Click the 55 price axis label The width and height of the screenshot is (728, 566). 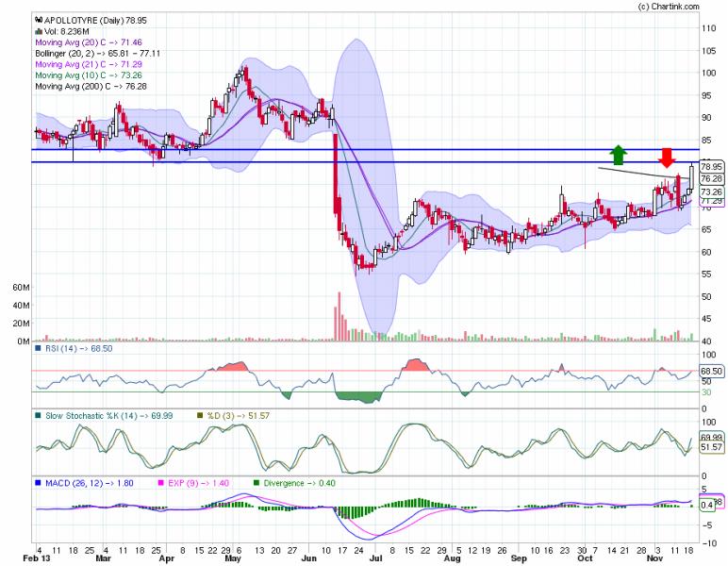coord(706,274)
